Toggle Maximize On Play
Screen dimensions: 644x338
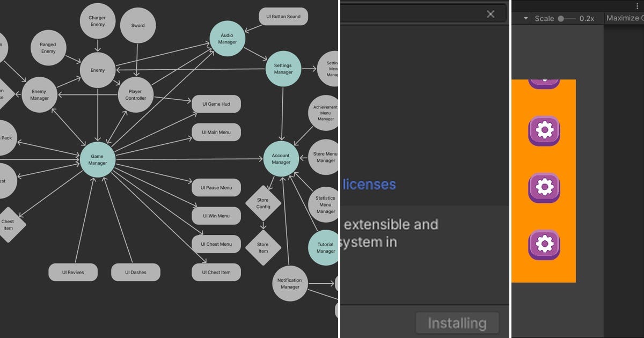624,18
